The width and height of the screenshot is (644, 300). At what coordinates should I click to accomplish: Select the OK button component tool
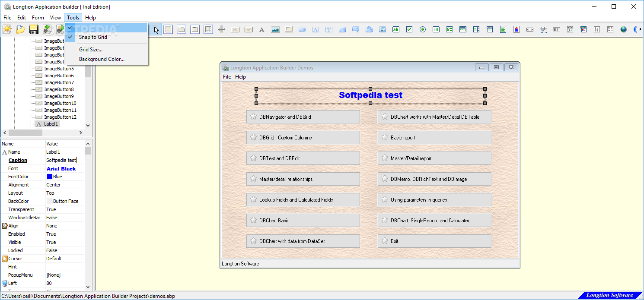235,29
